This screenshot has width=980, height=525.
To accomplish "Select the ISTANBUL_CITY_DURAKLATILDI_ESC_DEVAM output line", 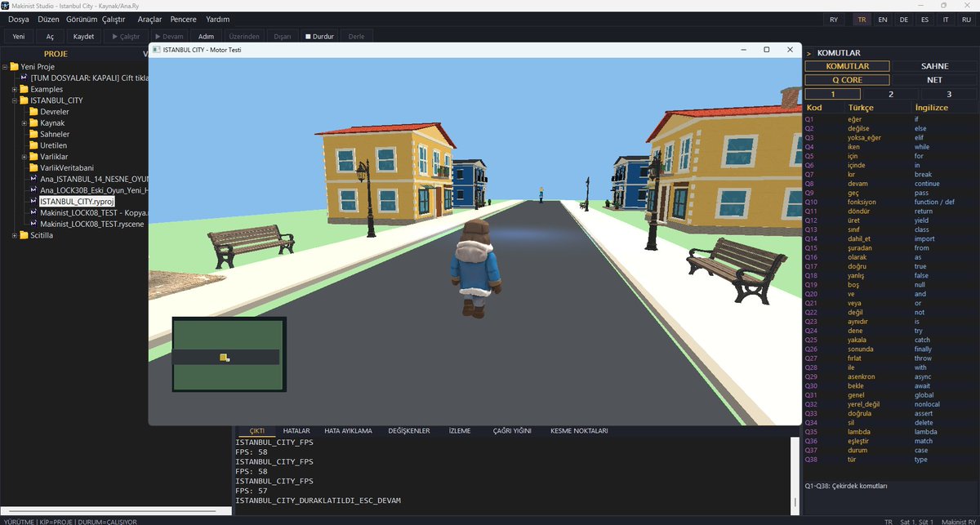I will 318,500.
